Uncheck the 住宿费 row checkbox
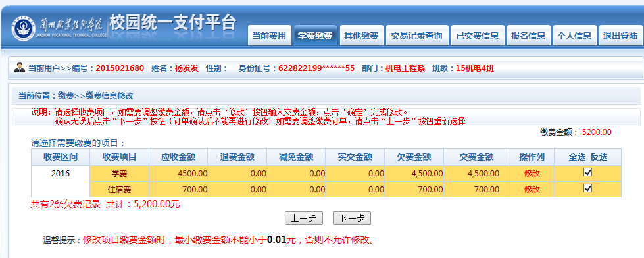The height and width of the screenshot is (258, 644). pos(587,188)
